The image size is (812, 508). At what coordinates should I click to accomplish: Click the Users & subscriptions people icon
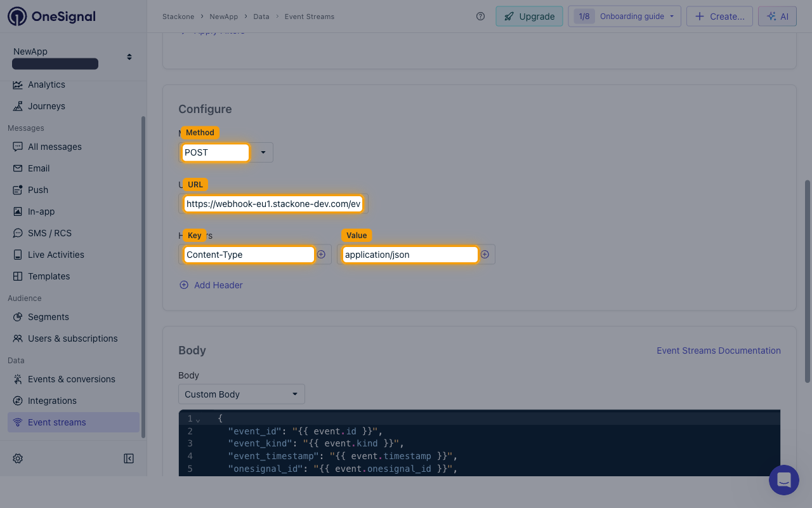tap(18, 338)
